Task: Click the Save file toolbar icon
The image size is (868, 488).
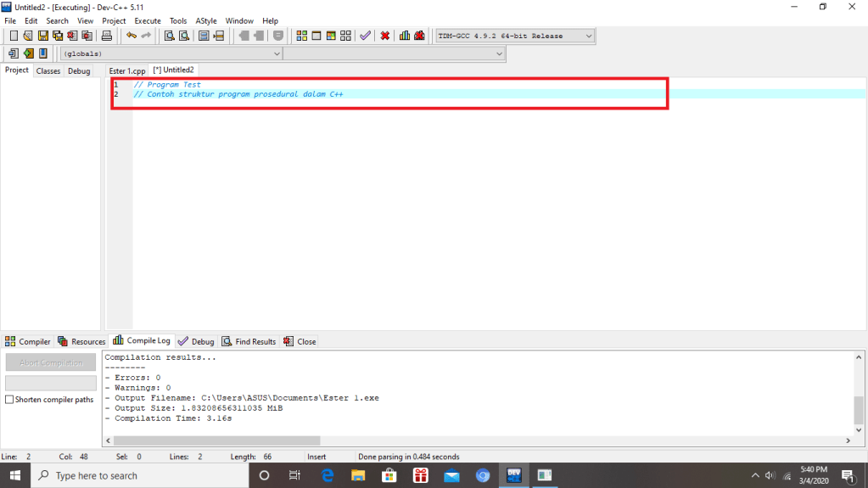Action: 42,36
